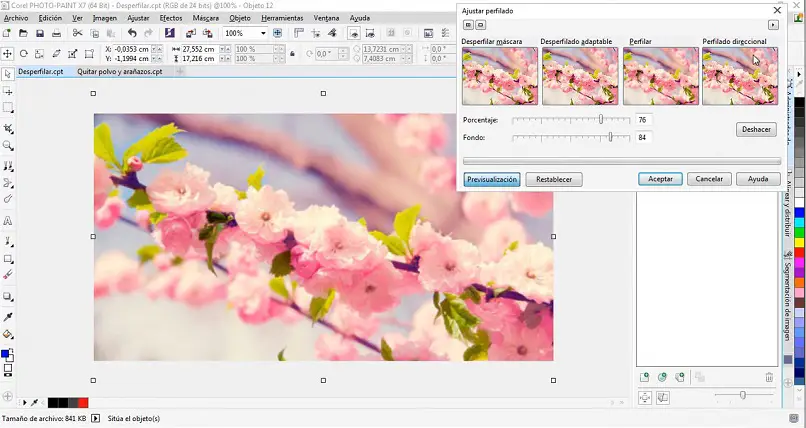Increase the X position stepper
The image size is (806, 428).
159,47
